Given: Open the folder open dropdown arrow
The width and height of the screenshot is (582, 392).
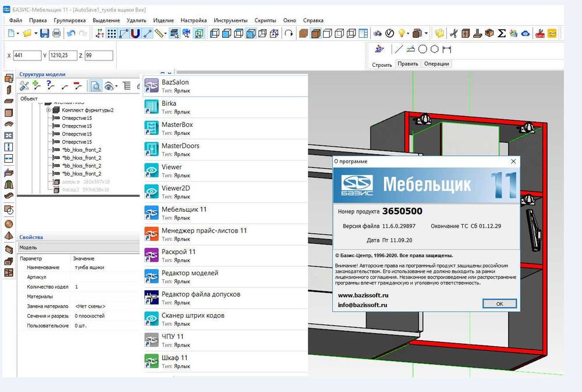Looking at the screenshot, I should click(x=36, y=33).
